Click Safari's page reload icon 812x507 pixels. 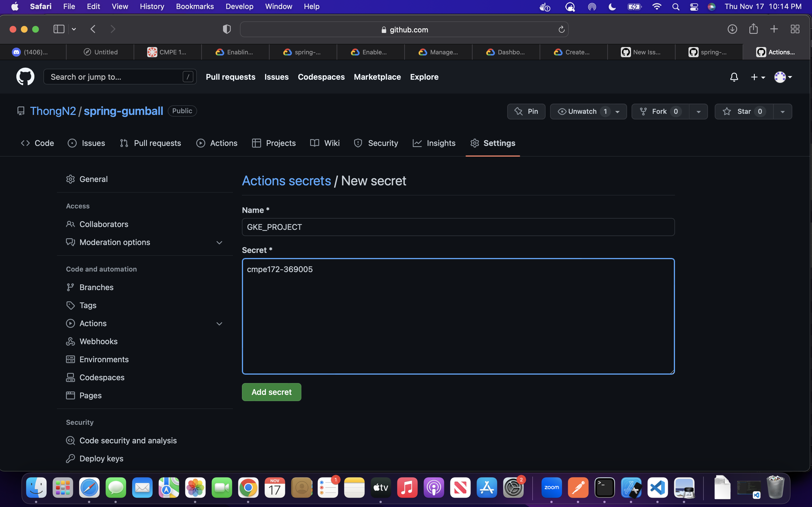pyautogui.click(x=561, y=30)
